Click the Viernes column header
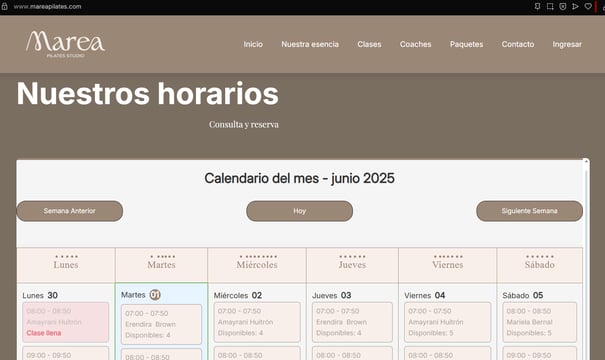 [448, 265]
